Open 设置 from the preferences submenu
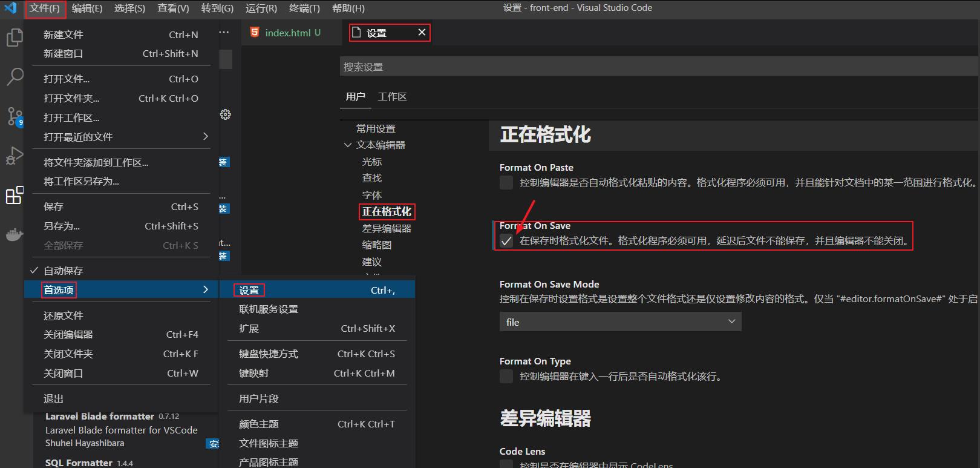This screenshot has width=980, height=468. 317,290
